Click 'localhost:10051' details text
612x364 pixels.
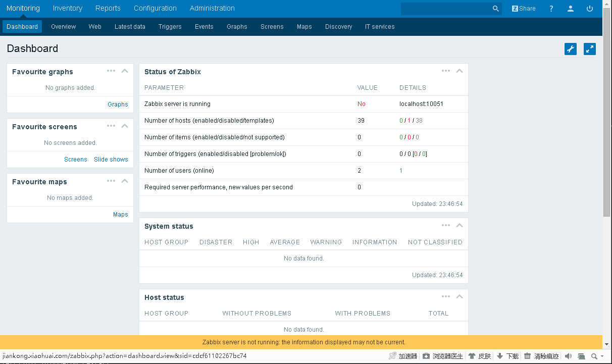(x=422, y=104)
